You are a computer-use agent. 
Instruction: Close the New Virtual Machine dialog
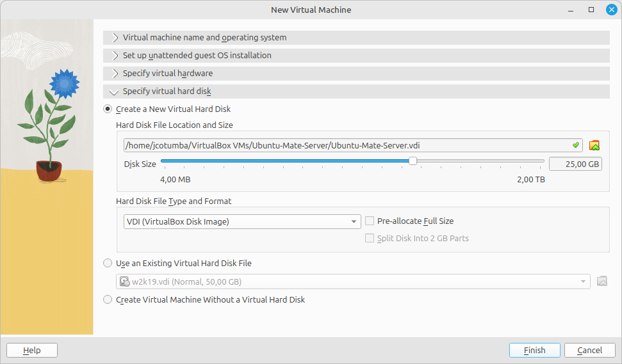tap(612, 10)
